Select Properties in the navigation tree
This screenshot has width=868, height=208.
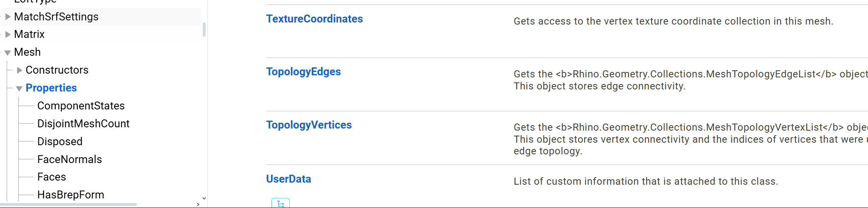[51, 88]
